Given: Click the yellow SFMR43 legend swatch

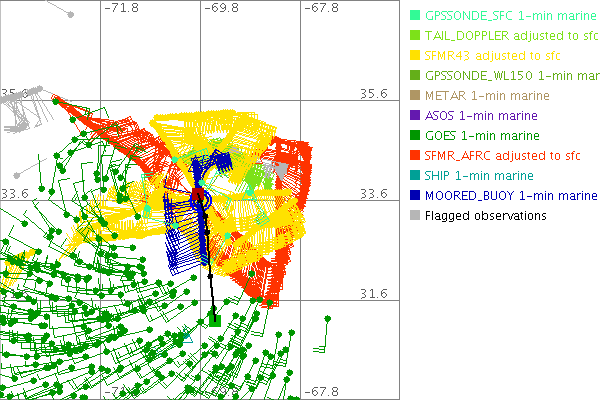Looking at the screenshot, I should tap(415, 56).
